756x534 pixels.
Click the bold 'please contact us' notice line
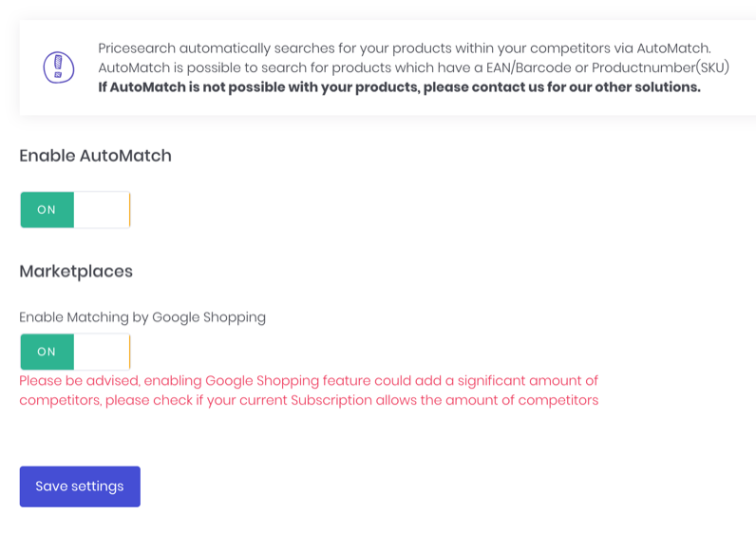point(399,87)
